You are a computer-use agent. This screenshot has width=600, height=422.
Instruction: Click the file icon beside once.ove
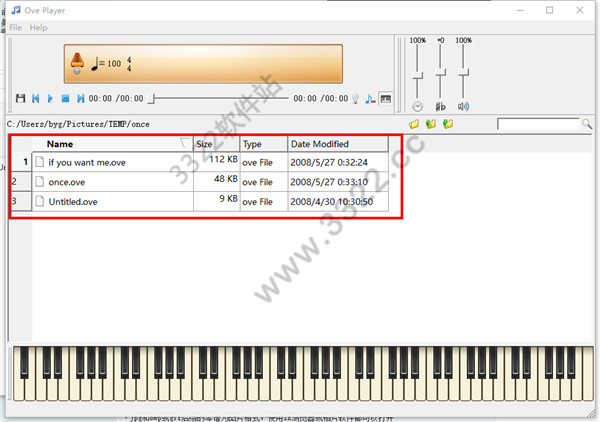coord(39,181)
